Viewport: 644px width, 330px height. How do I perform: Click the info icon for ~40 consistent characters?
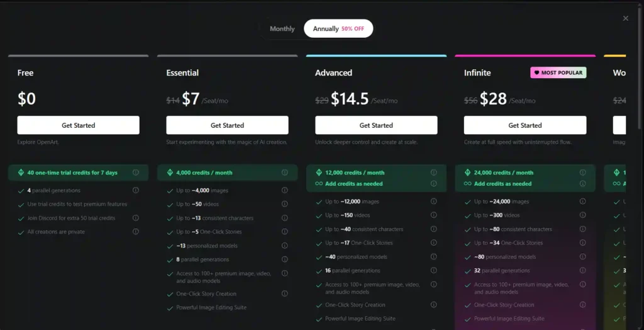(x=434, y=229)
